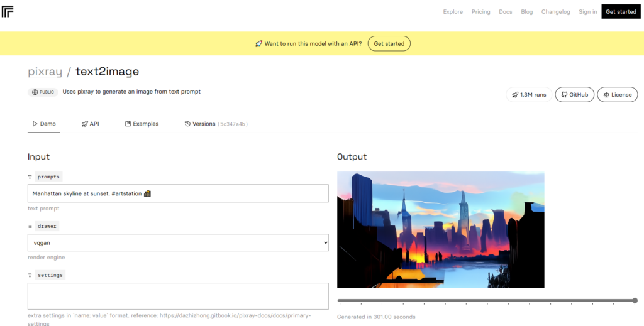644x326 pixels.
Task: Click the 1.3M runs badge
Action: pyautogui.click(x=528, y=95)
